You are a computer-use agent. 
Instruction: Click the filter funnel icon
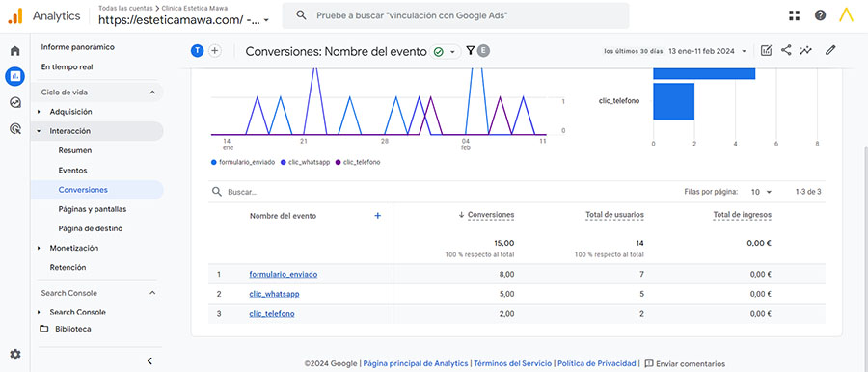[x=470, y=51]
